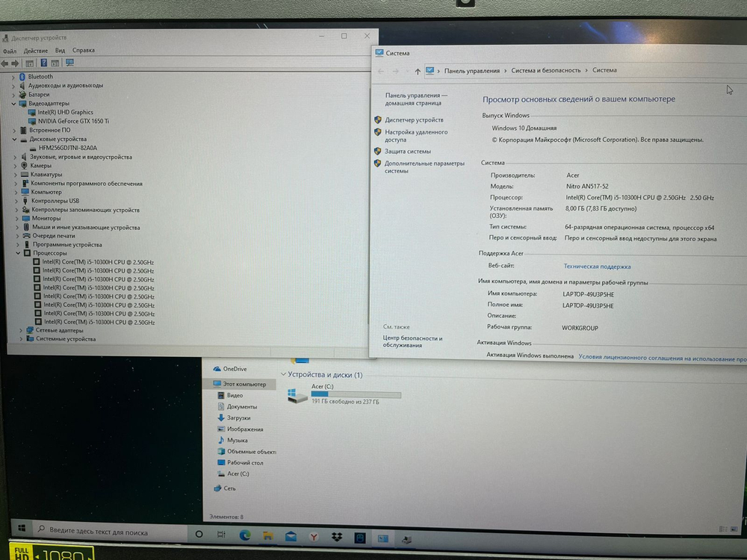Click the Help icon in Device Manager toolbar
The height and width of the screenshot is (560, 747).
click(x=44, y=63)
